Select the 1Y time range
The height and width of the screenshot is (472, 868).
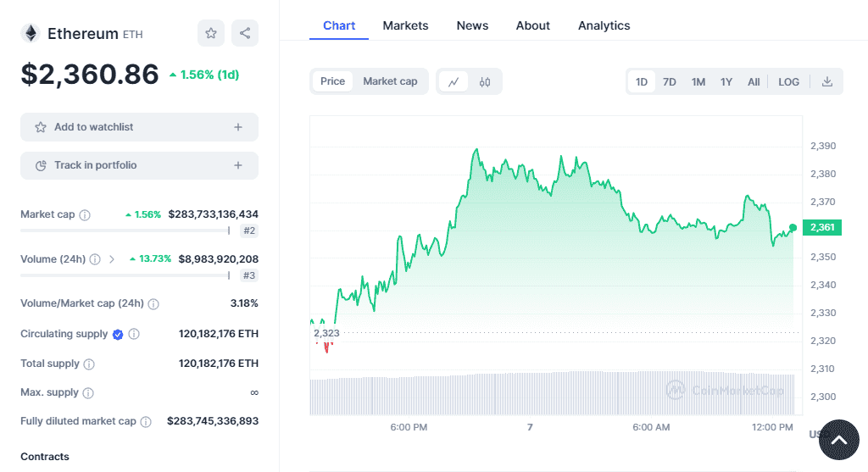[726, 81]
